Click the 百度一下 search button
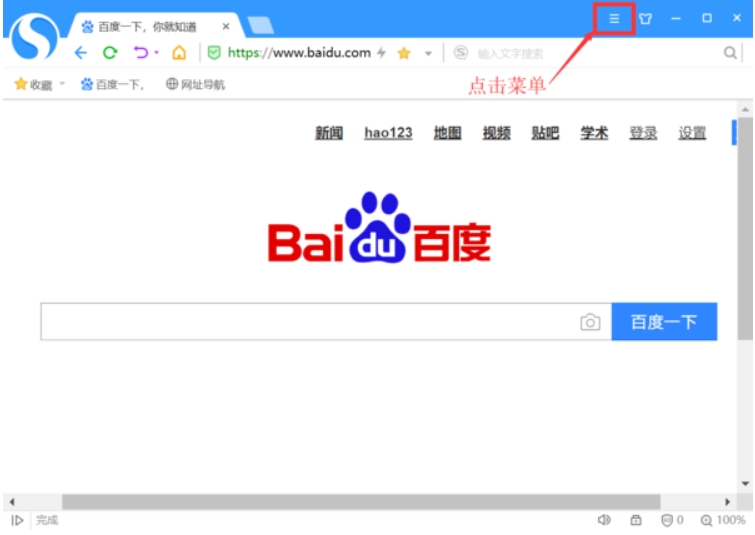The height and width of the screenshot is (535, 755). [664, 322]
